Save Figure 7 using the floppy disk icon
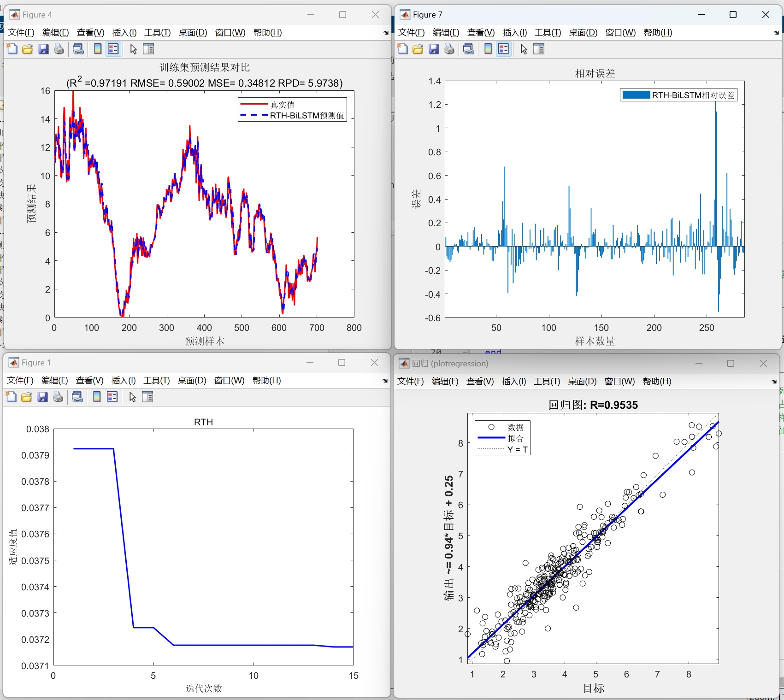This screenshot has height=700, width=784. click(434, 49)
